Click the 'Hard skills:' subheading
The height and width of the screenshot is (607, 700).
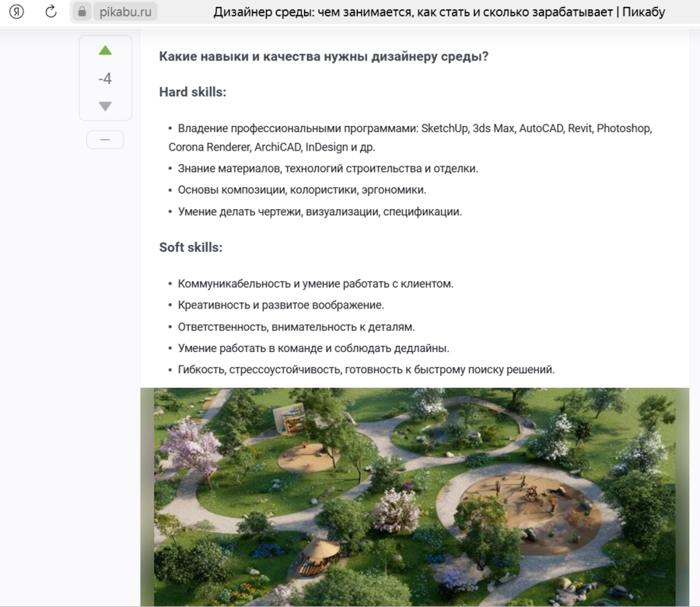[x=193, y=92]
